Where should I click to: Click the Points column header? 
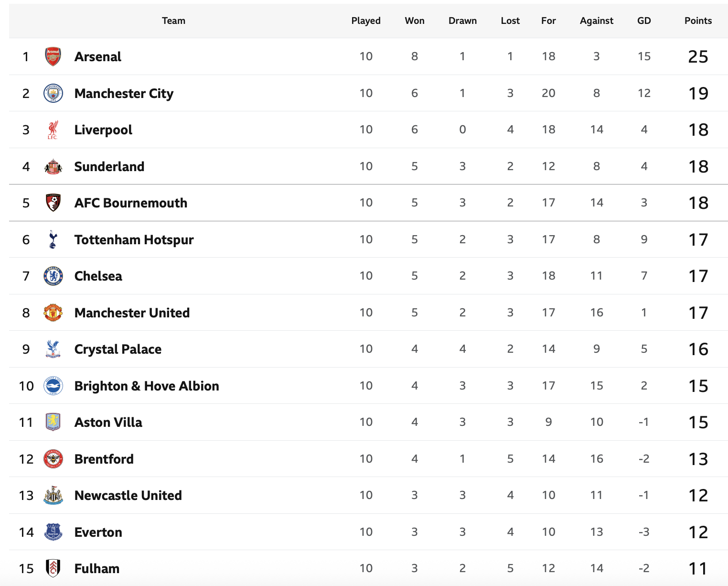698,21
